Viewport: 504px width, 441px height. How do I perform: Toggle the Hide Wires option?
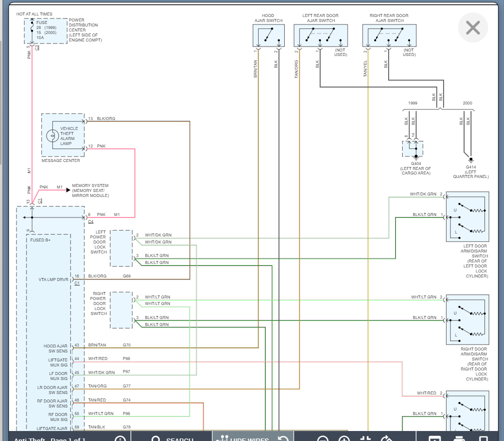243,438
